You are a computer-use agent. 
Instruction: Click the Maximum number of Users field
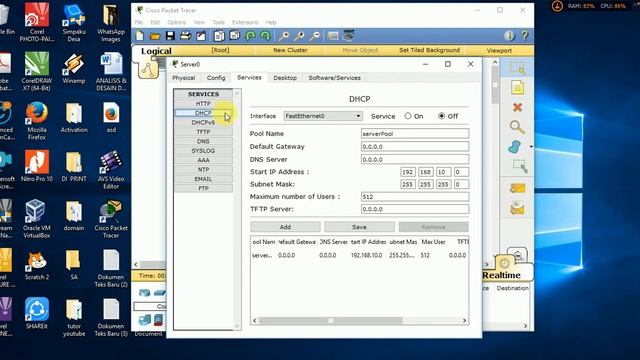coord(415,197)
